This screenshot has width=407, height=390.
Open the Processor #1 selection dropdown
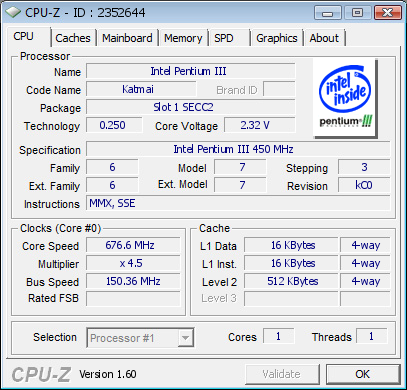pyautogui.click(x=140, y=338)
